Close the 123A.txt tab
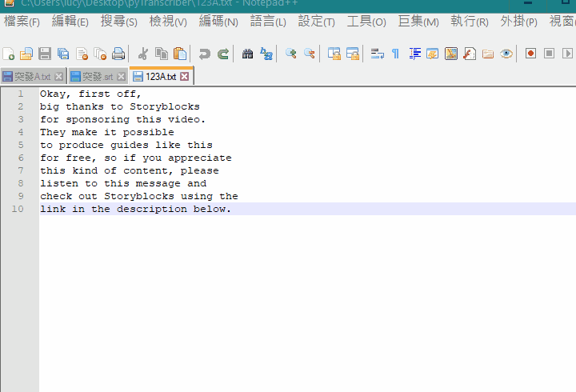 185,77
